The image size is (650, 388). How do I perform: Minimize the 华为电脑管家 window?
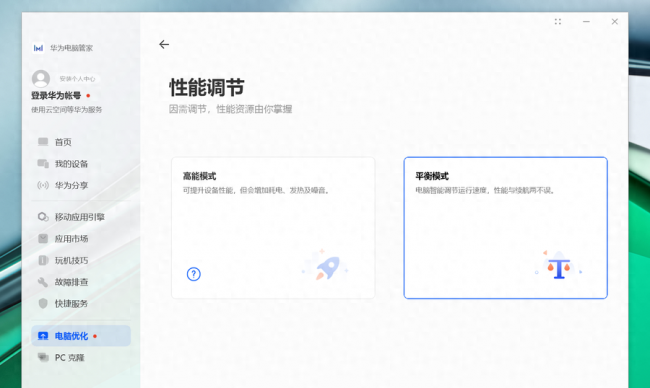586,22
